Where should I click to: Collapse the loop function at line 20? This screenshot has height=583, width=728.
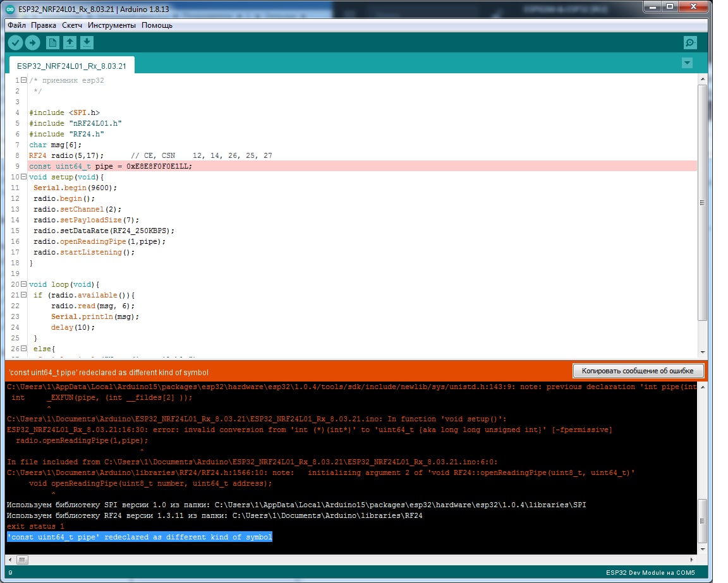pyautogui.click(x=23, y=284)
